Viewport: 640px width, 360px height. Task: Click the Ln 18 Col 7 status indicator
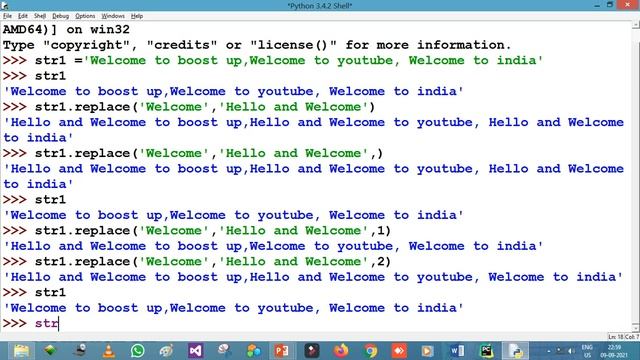[x=623, y=337]
